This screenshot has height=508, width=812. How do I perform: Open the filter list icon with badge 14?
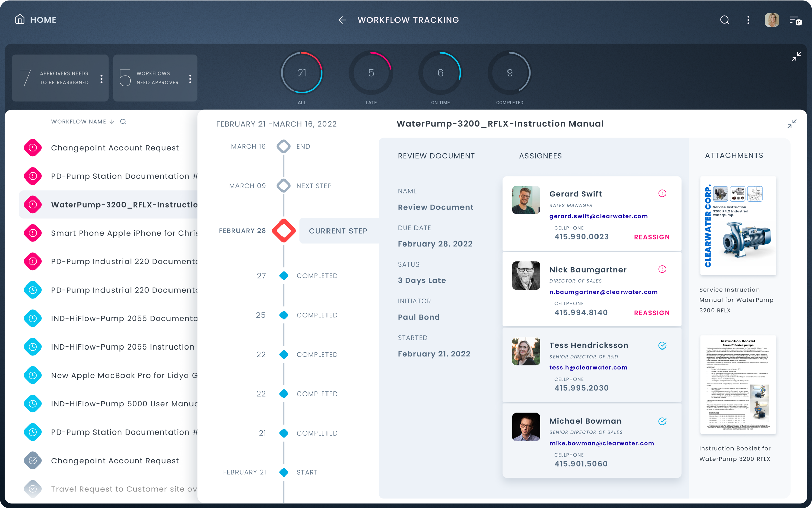coord(795,20)
